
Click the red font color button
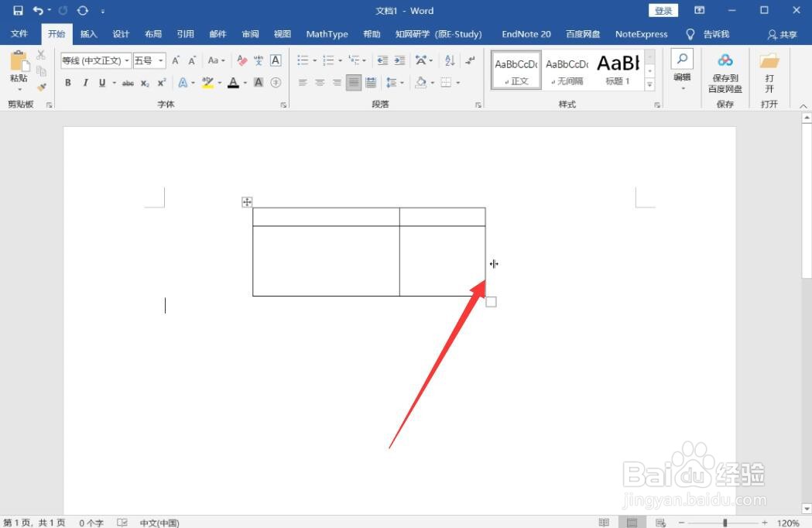[233, 82]
